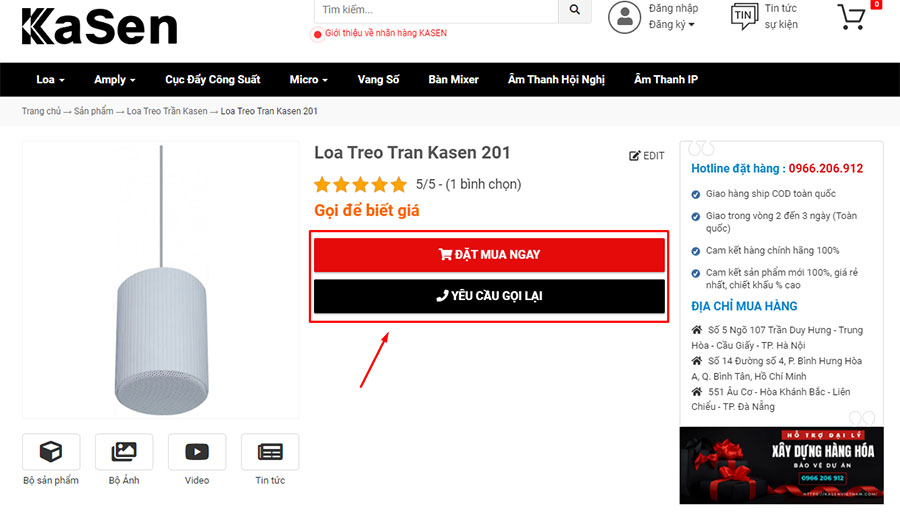Viewport: 900px width, 519px height.
Task: Open the TIN news speech-bubble icon
Action: [744, 16]
